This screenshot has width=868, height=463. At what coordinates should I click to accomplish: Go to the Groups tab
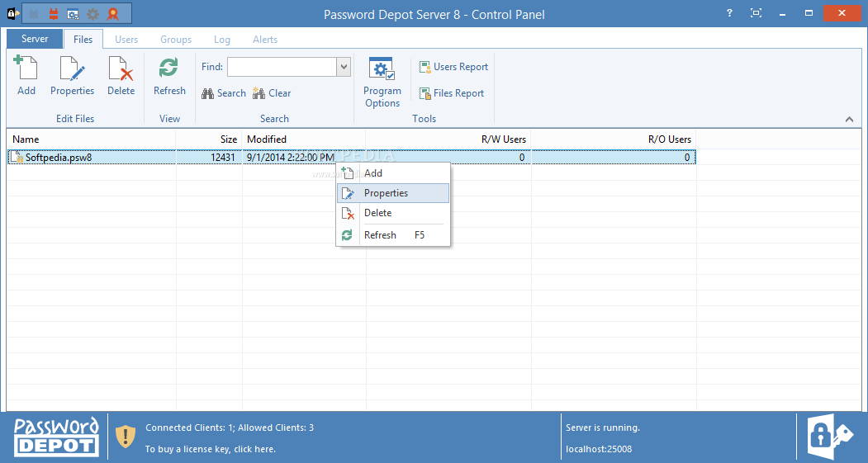(176, 40)
